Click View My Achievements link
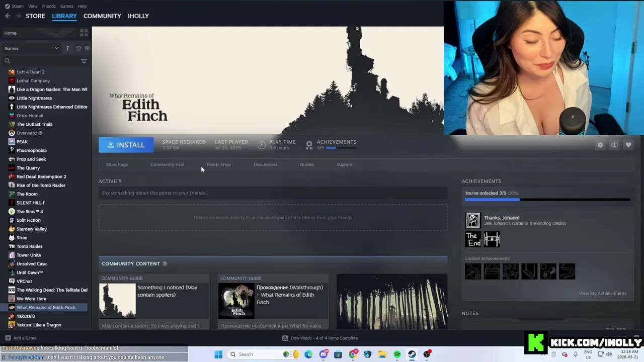 (x=603, y=294)
